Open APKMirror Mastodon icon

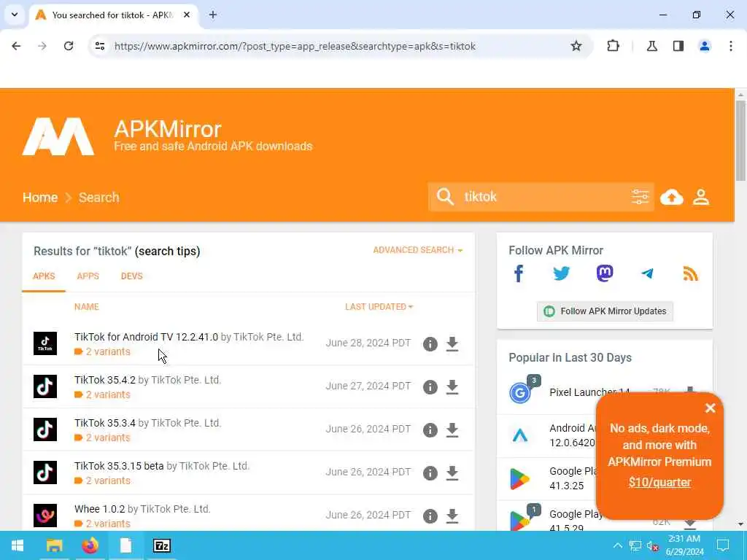click(x=605, y=273)
